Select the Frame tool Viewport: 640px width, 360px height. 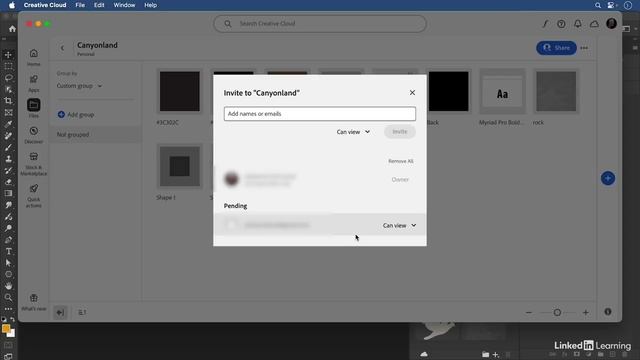(x=8, y=112)
